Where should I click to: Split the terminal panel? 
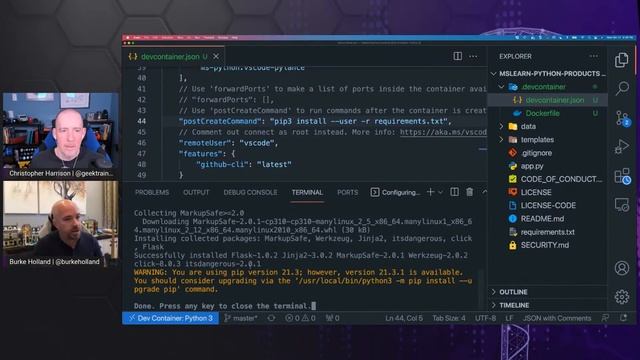(x=454, y=192)
